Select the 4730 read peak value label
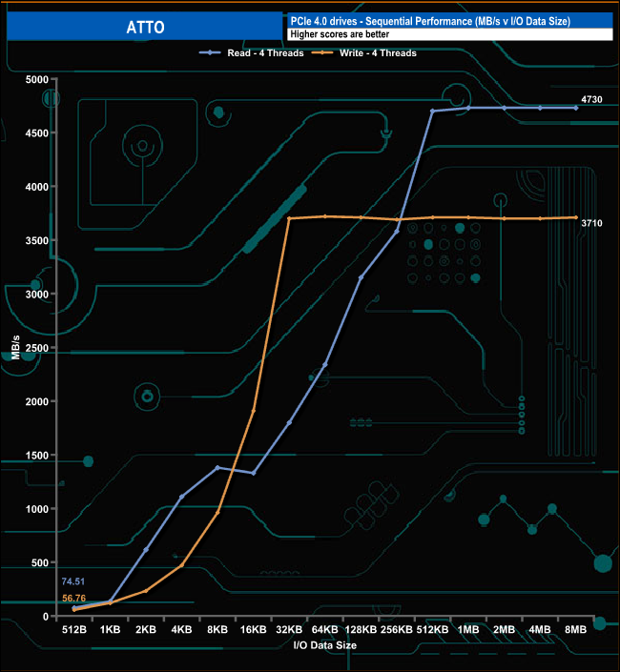This screenshot has width=620, height=672. [x=593, y=100]
